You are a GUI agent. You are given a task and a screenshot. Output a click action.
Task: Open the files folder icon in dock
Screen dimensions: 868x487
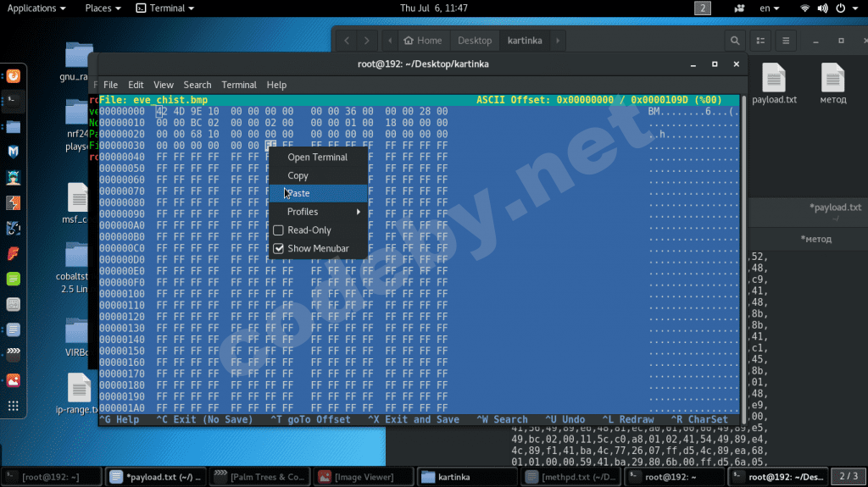[14, 127]
